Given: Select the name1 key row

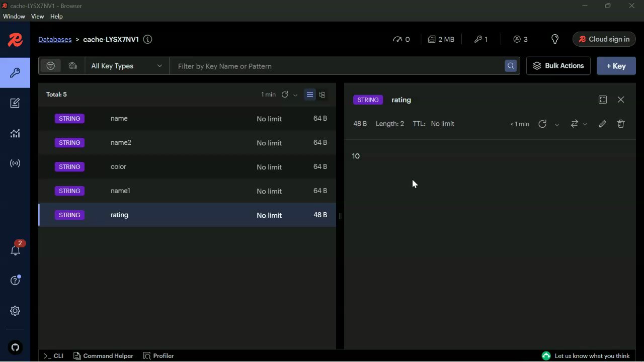Looking at the screenshot, I should pos(187,191).
